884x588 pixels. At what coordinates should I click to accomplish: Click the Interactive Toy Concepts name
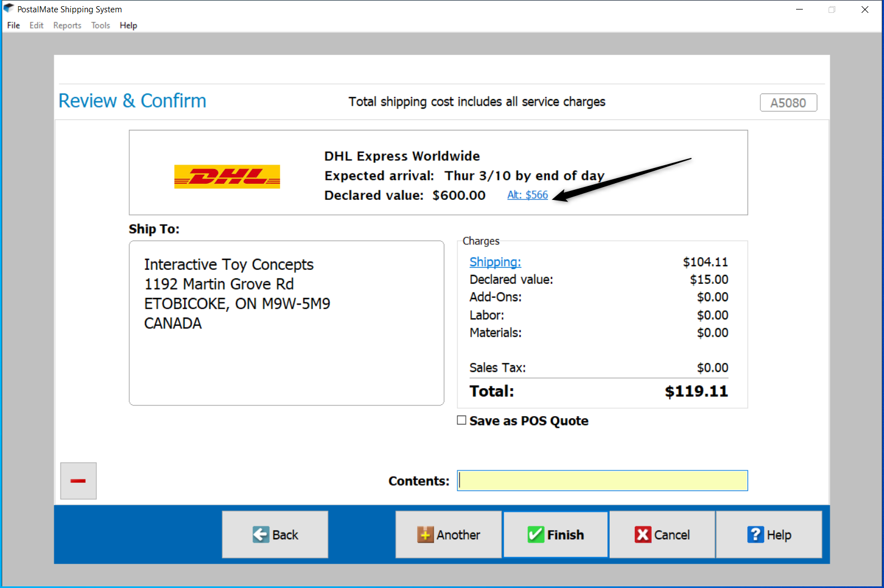[229, 264]
